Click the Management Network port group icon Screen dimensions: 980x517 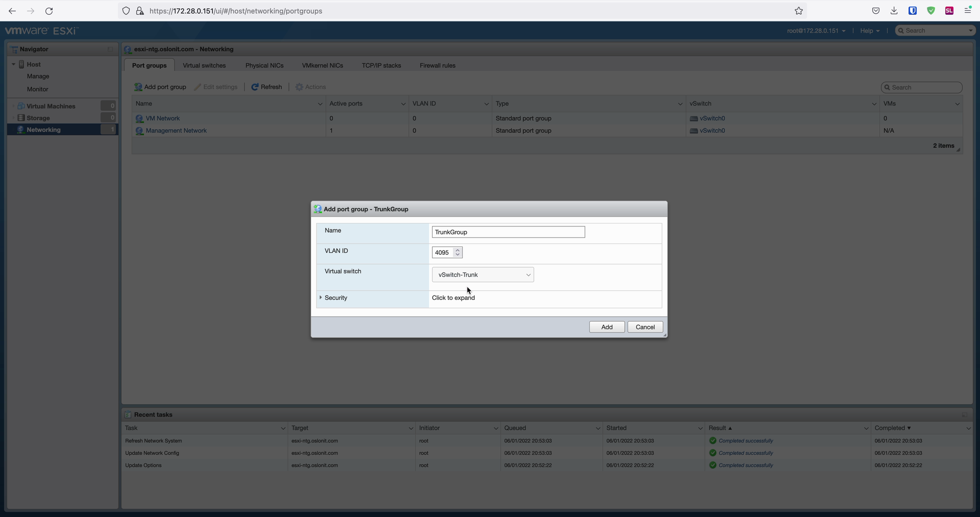[x=139, y=131]
